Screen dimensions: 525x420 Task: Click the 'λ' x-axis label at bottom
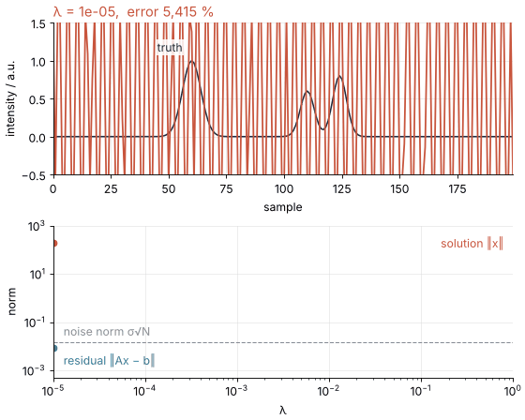283,410
